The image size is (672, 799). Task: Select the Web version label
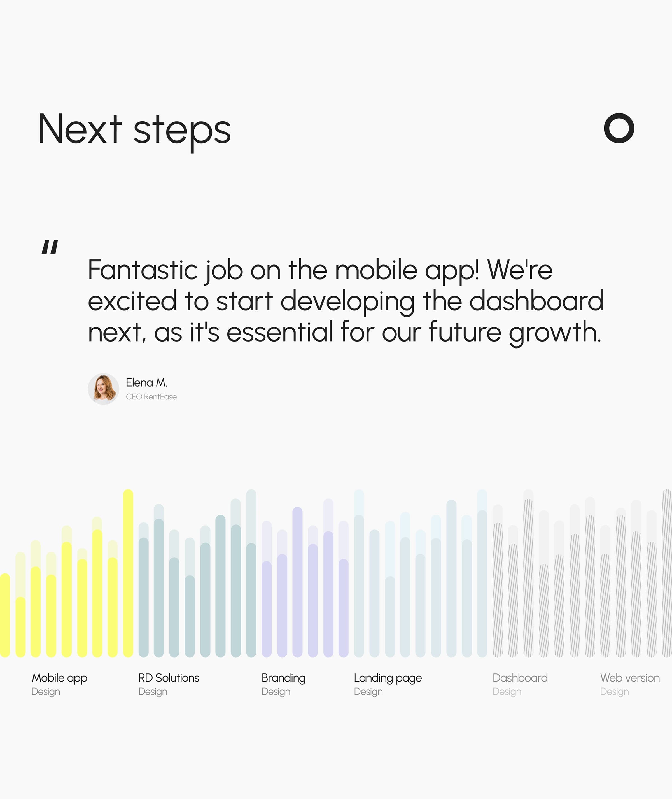coord(630,678)
